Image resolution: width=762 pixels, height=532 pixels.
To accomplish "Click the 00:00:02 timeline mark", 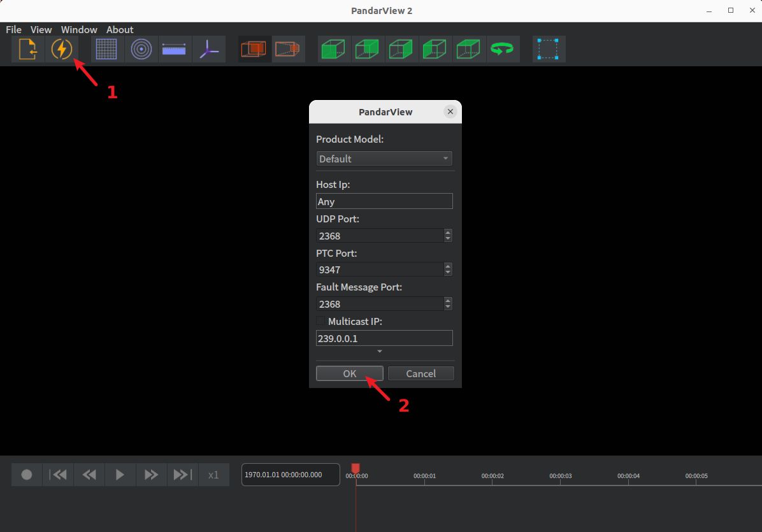I will (492, 476).
